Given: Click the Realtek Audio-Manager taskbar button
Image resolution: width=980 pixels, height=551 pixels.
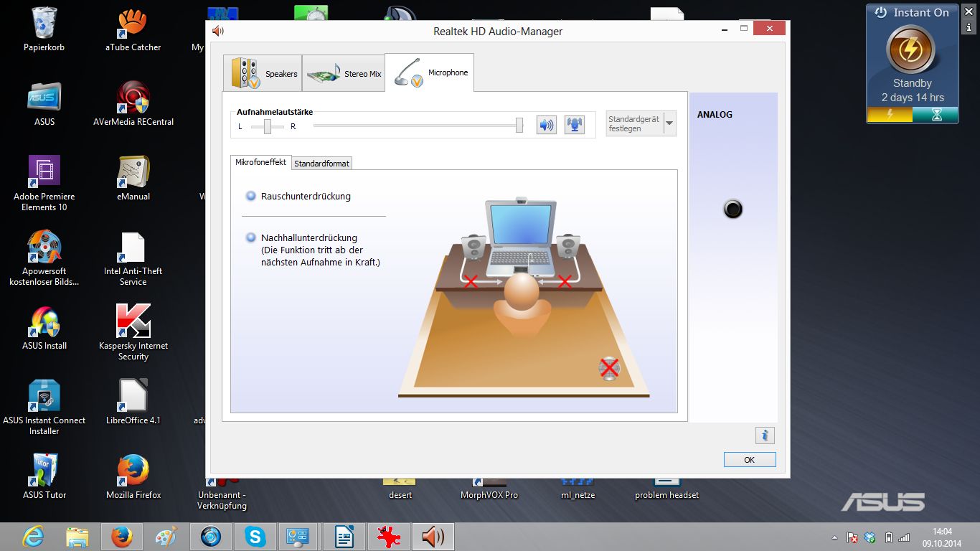Looking at the screenshot, I should coord(433,537).
